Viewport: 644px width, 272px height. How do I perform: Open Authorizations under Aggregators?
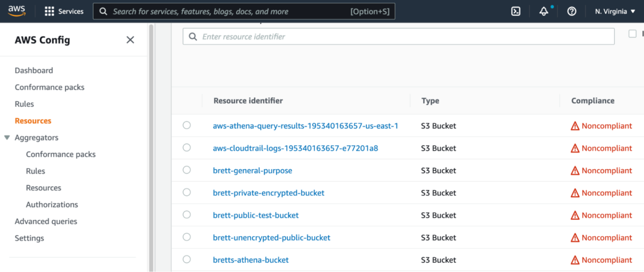point(52,205)
